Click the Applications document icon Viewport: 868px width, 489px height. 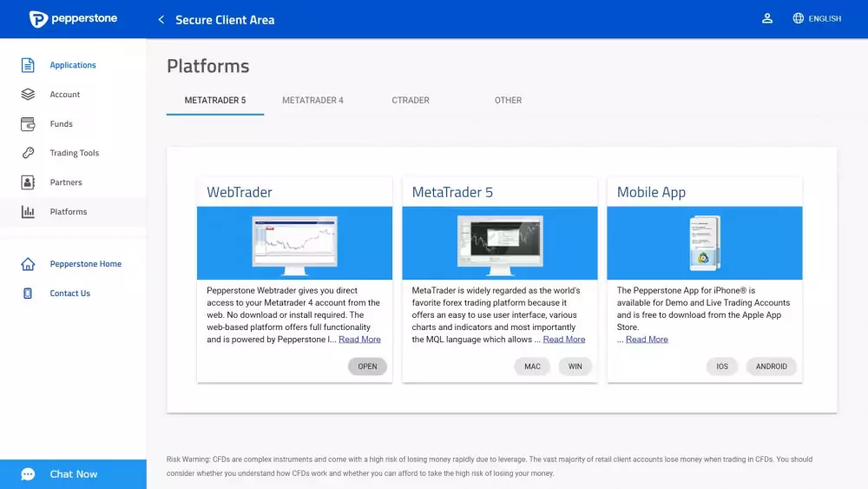28,65
